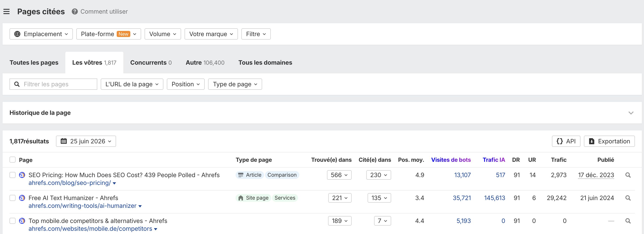Viewport: 644px width, 234px height.
Task: Open the Votre marque dropdown
Action: pyautogui.click(x=211, y=34)
